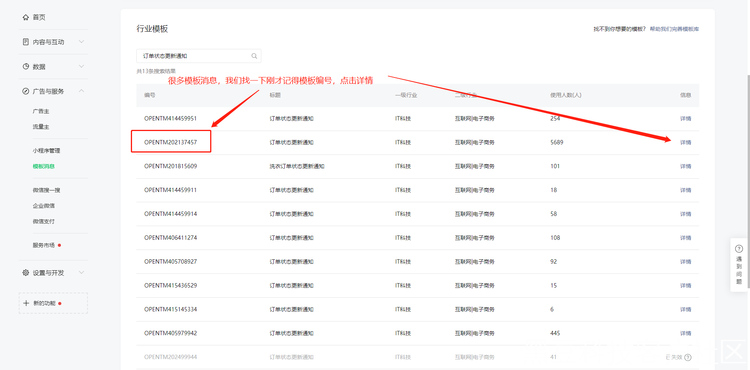Open 详情 for template OPENTM414459914
The height and width of the screenshot is (370, 750).
685,214
